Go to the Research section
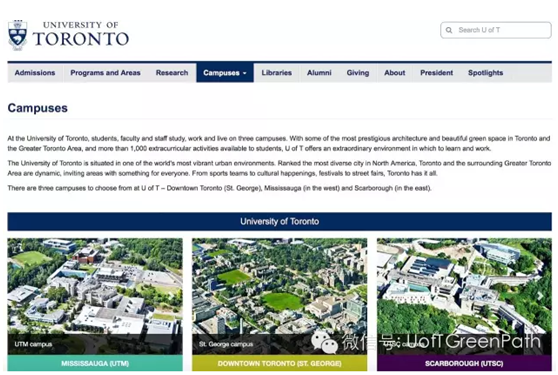The width and height of the screenshot is (558, 375). pos(172,73)
